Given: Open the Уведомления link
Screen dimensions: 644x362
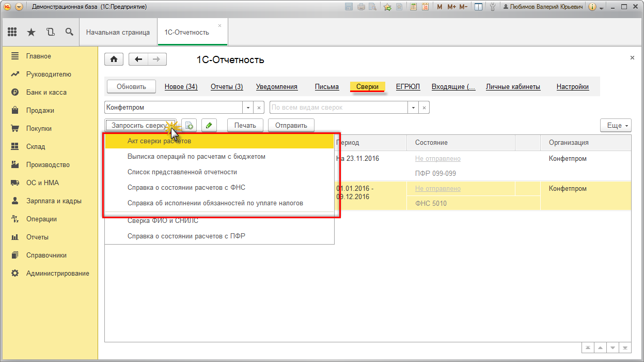Looking at the screenshot, I should (x=277, y=87).
